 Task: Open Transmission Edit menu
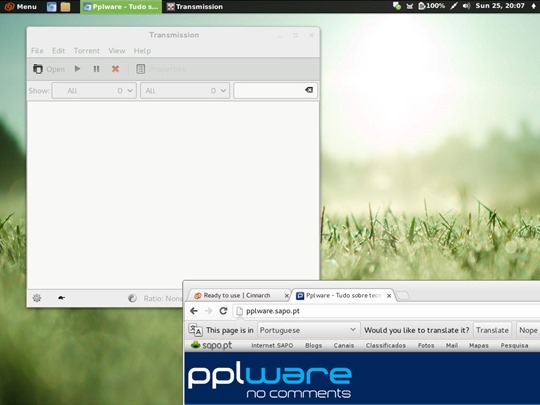click(x=59, y=51)
